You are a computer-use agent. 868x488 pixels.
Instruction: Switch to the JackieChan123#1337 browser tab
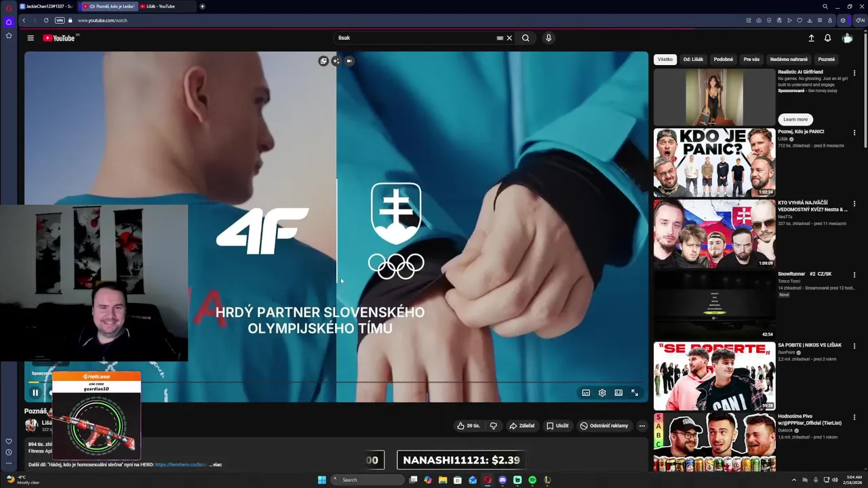click(x=46, y=6)
